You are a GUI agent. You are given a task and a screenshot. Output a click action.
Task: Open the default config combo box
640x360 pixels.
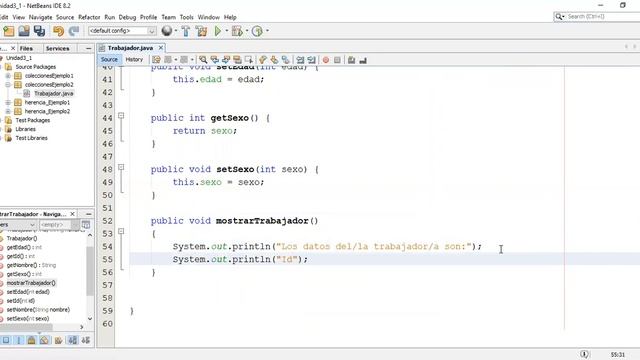coord(122,31)
